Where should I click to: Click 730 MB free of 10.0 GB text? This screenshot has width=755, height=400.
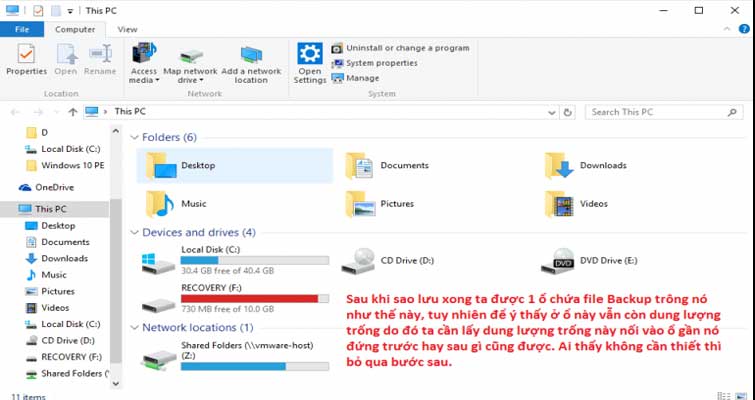[x=227, y=309]
